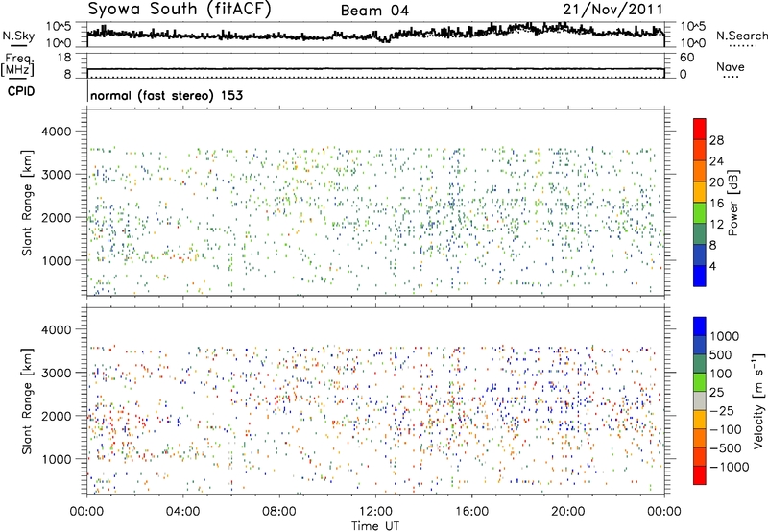Click 'Slant Range [km]' label of power plot
Screen dimensions: 768x532
27,203
